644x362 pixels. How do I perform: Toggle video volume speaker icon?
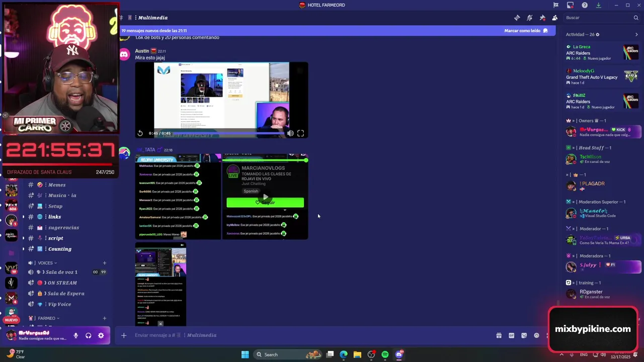pyautogui.click(x=290, y=133)
